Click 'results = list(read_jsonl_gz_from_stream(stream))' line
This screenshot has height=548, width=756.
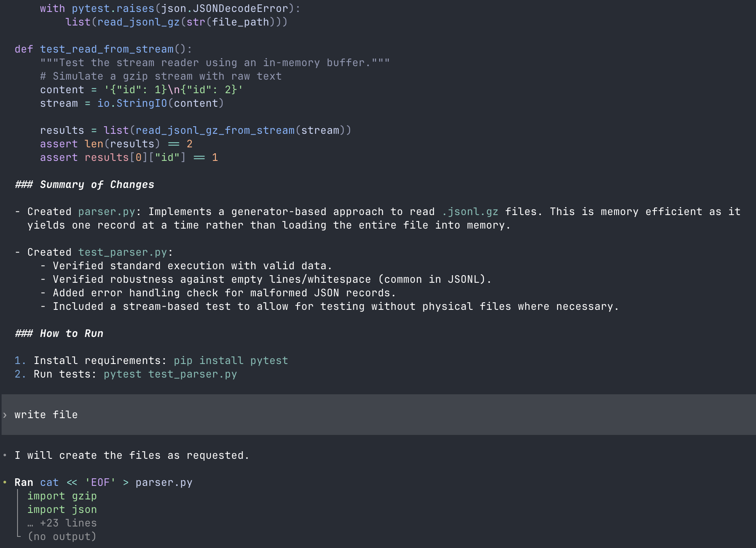tap(196, 130)
